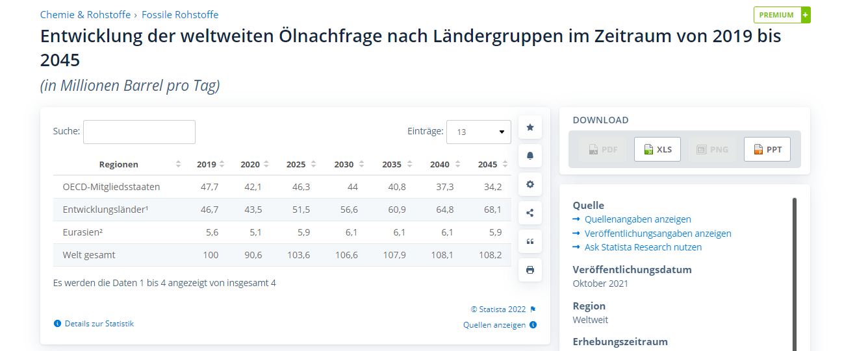Click the value 42,1 in OECD row
Image resolution: width=868 pixels, height=351 pixels.
click(253, 187)
